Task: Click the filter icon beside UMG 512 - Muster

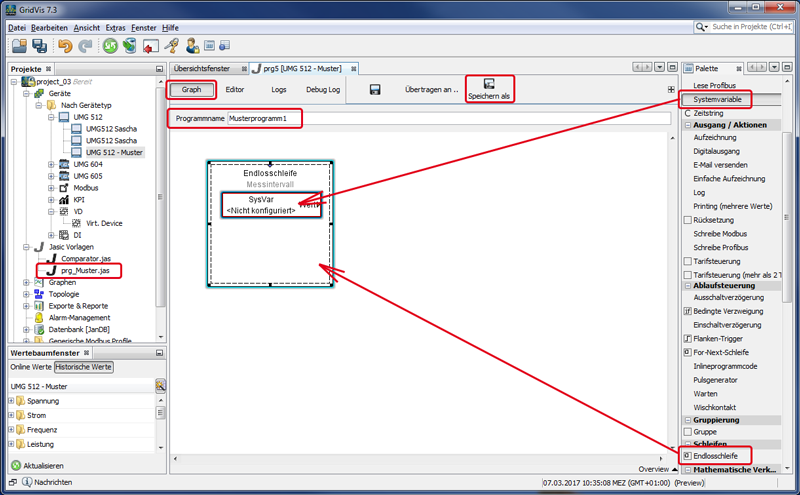Action: coord(160,386)
